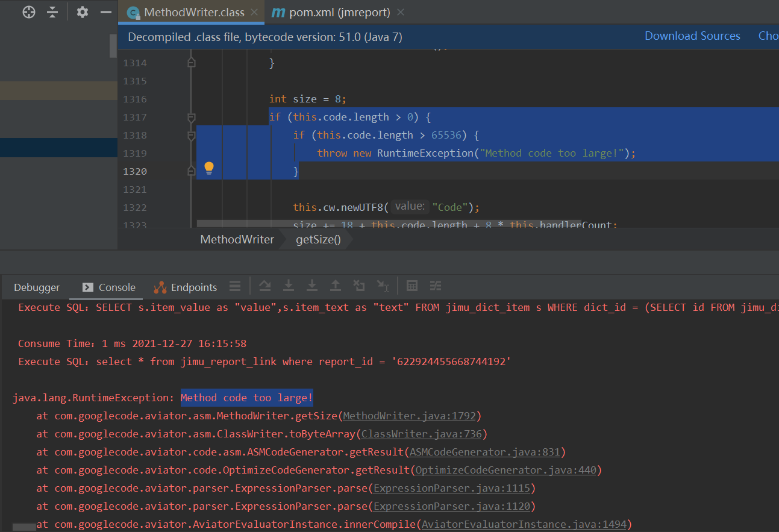This screenshot has width=779, height=532.
Task: Click the Step Over debugger icon
Action: tap(265, 286)
